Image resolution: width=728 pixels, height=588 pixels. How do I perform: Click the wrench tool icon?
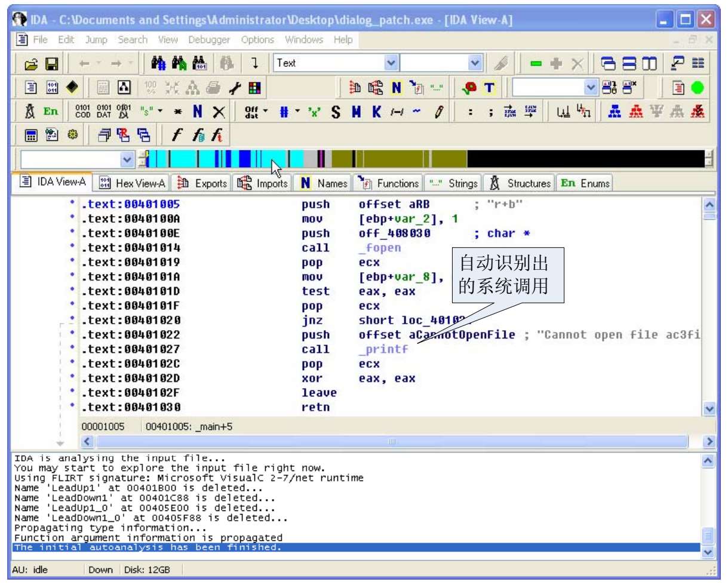235,88
